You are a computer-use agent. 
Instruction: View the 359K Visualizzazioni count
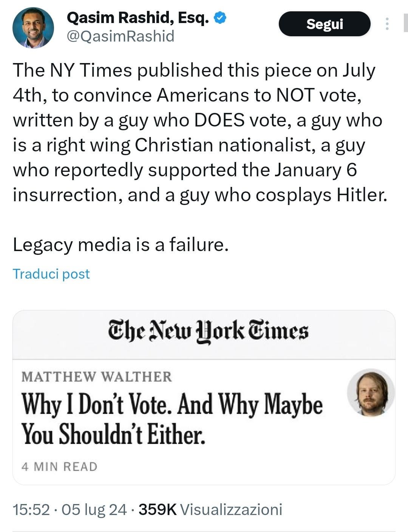(x=210, y=509)
